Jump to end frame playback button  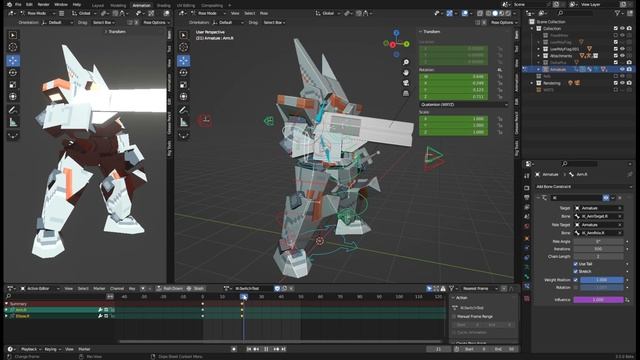pos(284,349)
